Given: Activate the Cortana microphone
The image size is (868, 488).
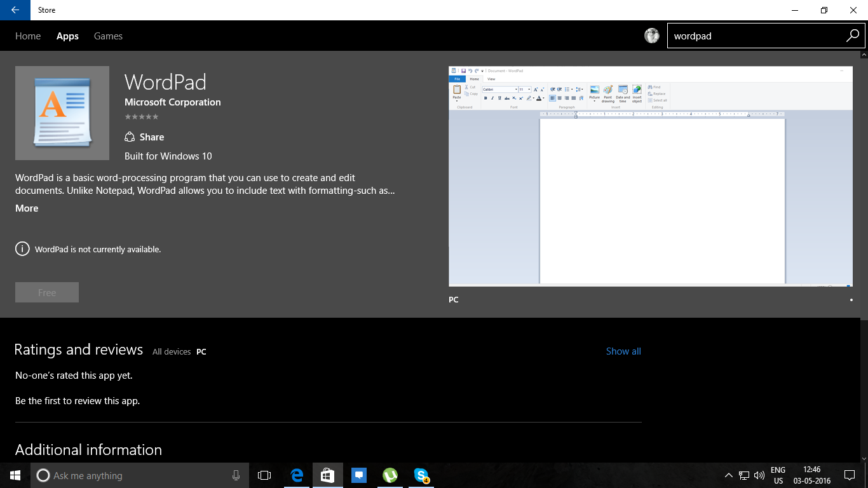Looking at the screenshot, I should click(236, 475).
